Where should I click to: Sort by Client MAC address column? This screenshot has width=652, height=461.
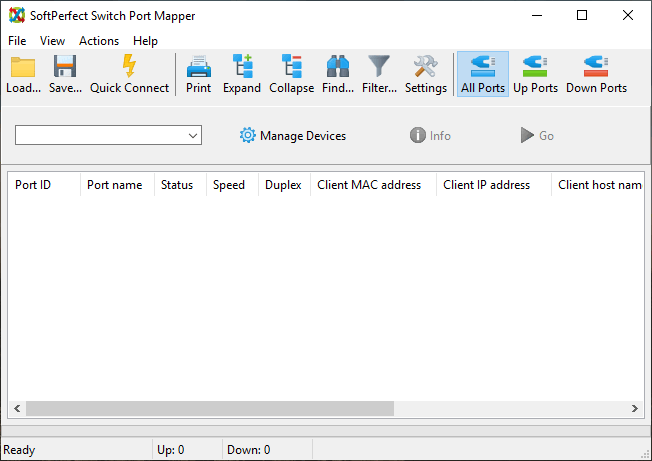[373, 185]
